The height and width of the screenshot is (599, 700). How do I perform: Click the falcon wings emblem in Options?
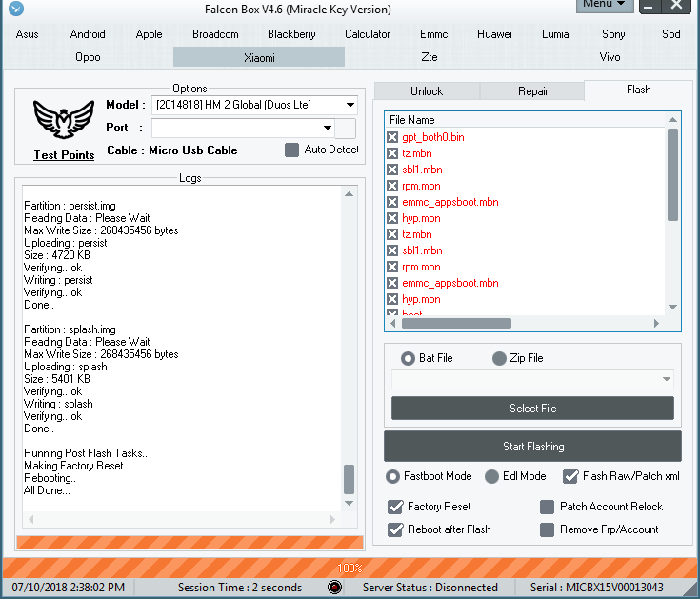[x=64, y=119]
